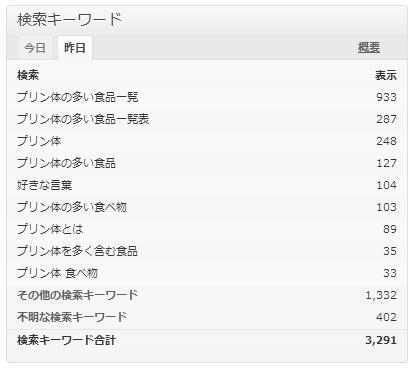Select keyword プリン体 食べ物
Image resolution: width=415 pixels, height=369 pixels.
[57, 273]
